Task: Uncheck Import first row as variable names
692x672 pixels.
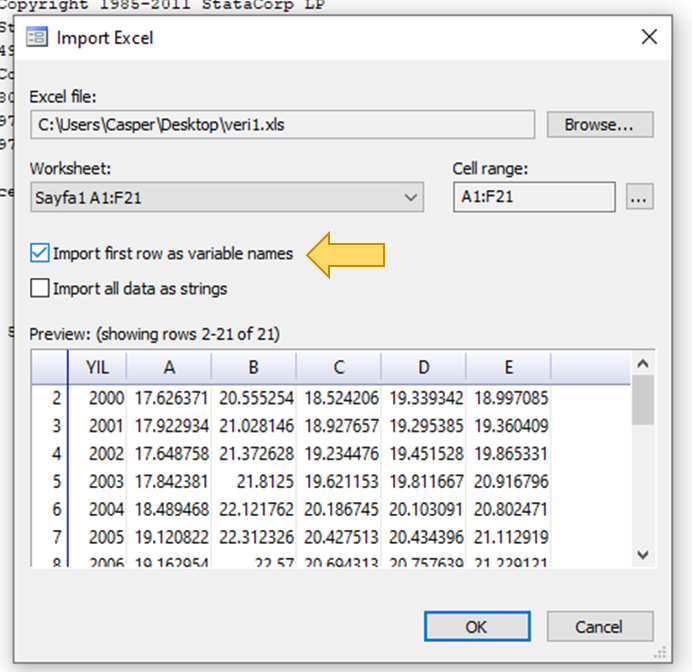Action: (40, 253)
